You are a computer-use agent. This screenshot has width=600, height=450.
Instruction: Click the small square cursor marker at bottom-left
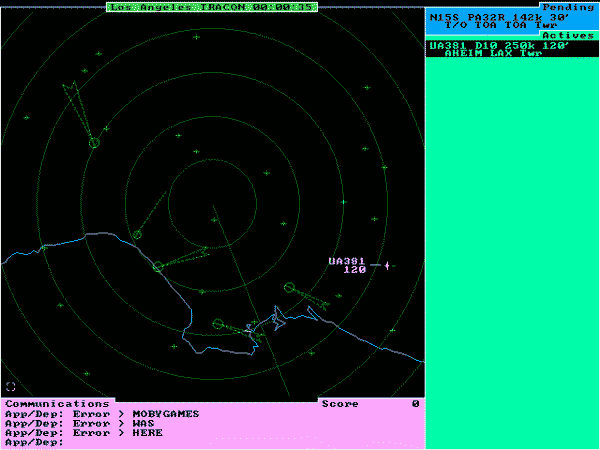point(11,386)
